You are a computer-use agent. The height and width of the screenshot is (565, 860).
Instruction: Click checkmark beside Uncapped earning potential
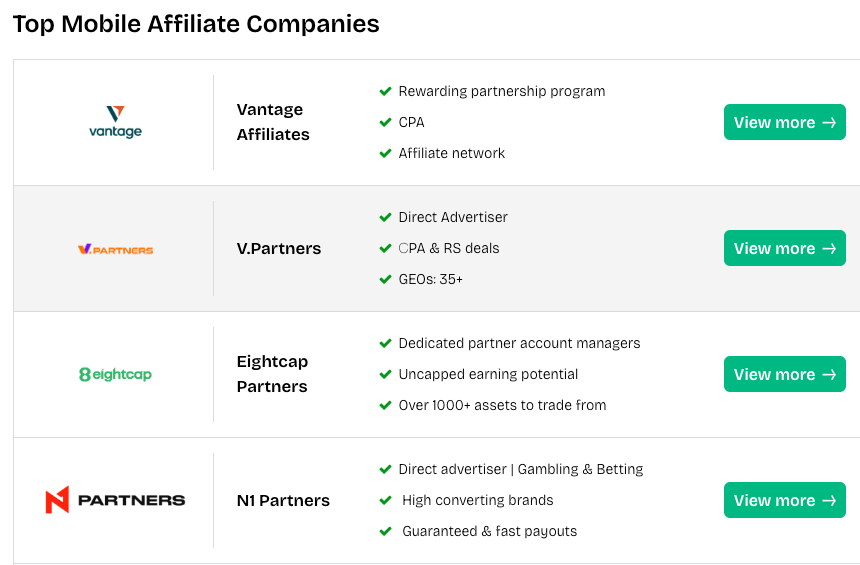pyautogui.click(x=385, y=374)
